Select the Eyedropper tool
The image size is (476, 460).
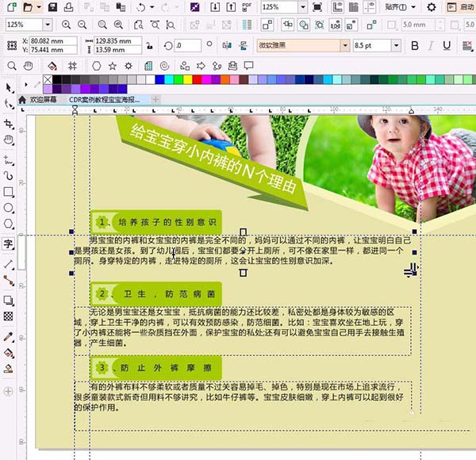(9, 336)
